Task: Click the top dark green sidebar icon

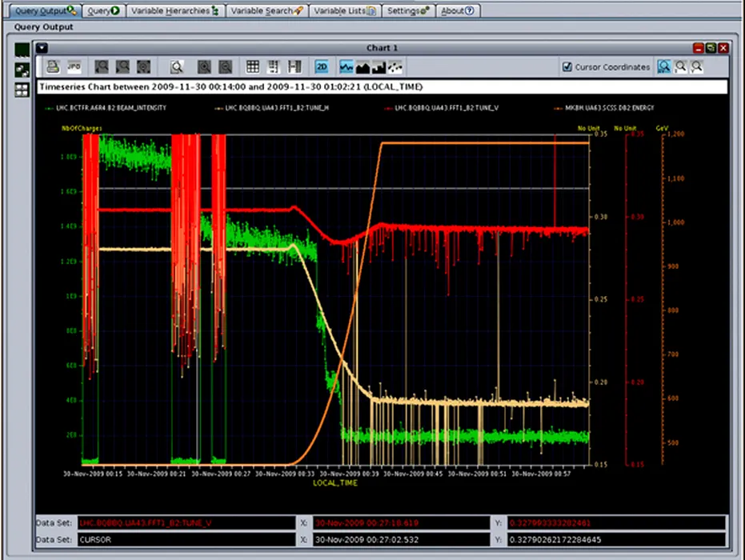Action: coord(22,50)
